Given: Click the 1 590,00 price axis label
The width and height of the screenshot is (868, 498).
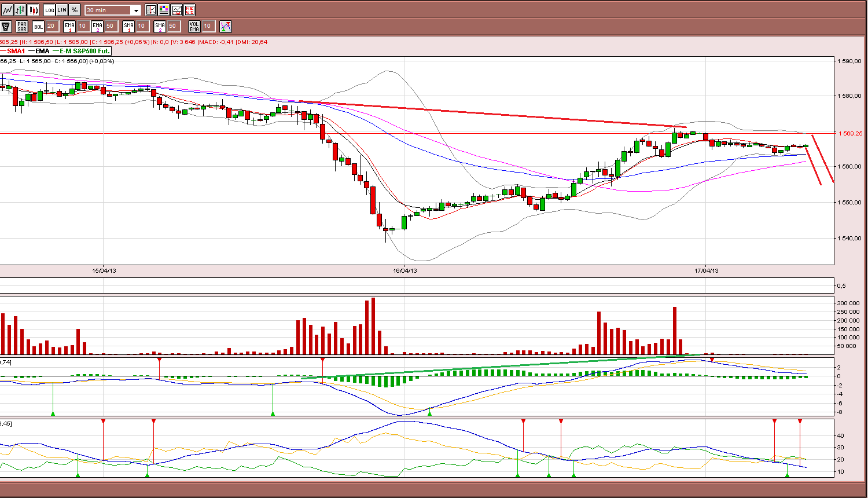Looking at the screenshot, I should pyautogui.click(x=850, y=61).
